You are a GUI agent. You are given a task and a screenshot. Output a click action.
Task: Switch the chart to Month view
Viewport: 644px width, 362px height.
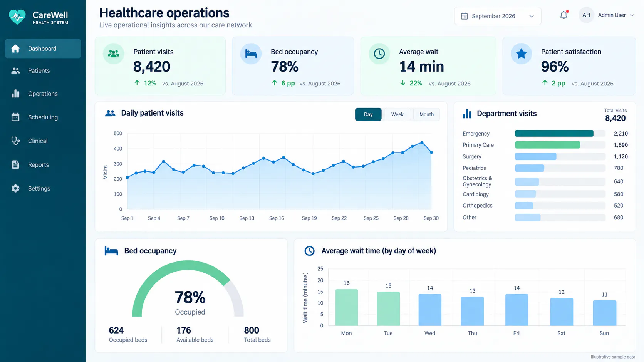pyautogui.click(x=426, y=114)
